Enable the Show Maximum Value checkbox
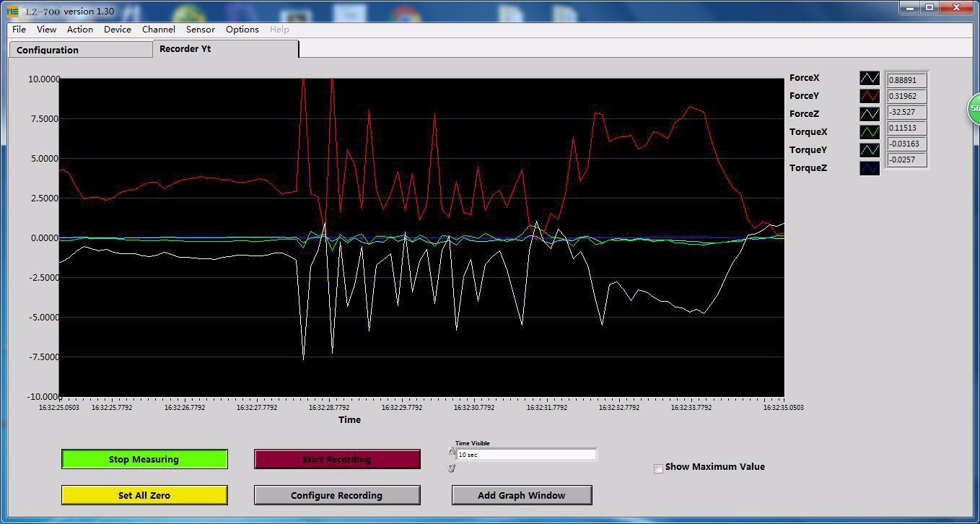Image resolution: width=980 pixels, height=524 pixels. tap(658, 468)
